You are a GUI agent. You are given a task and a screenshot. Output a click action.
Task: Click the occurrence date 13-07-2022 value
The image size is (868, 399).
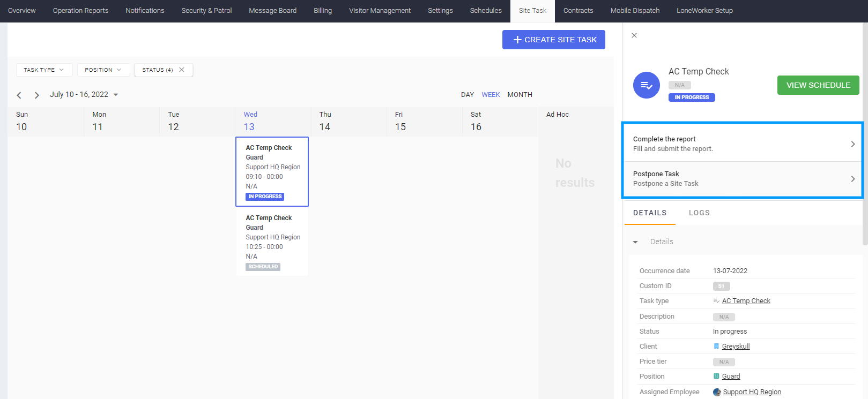click(730, 271)
